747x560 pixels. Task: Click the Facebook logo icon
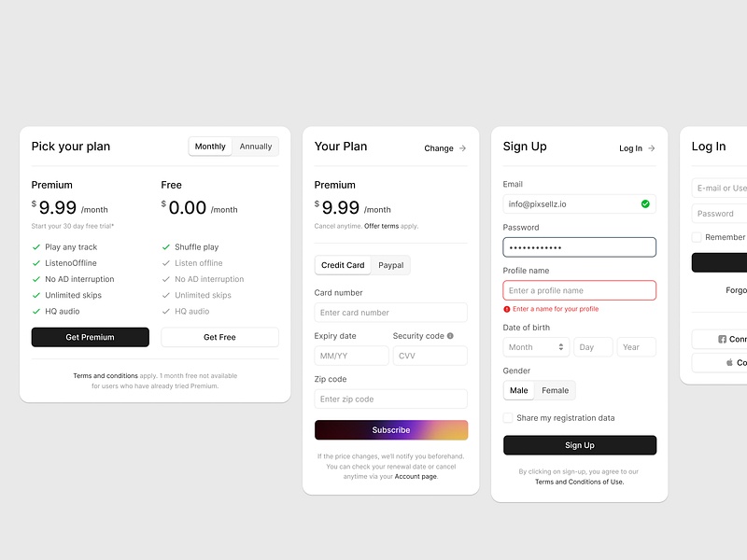point(722,340)
